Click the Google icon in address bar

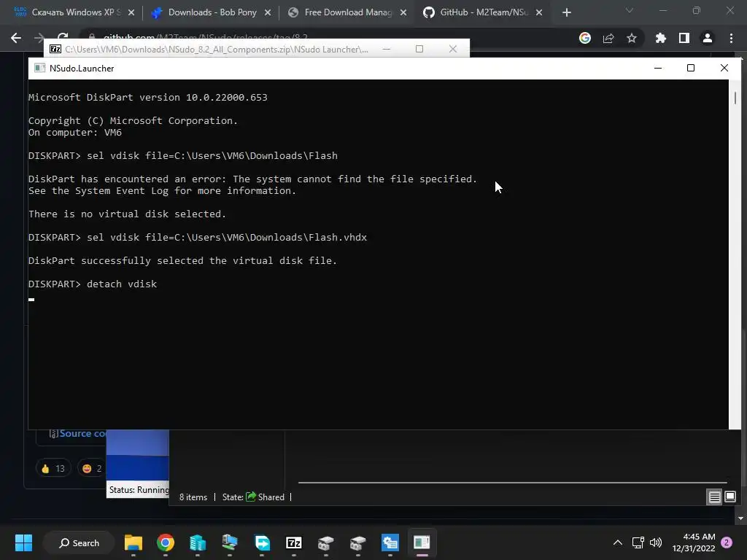pyautogui.click(x=585, y=38)
